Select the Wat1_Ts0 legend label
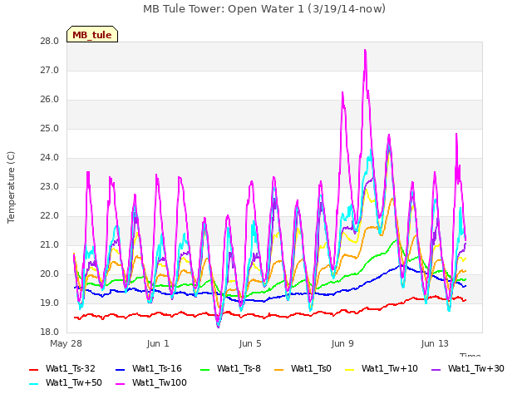This screenshot has width=532, height=399. tap(311, 368)
